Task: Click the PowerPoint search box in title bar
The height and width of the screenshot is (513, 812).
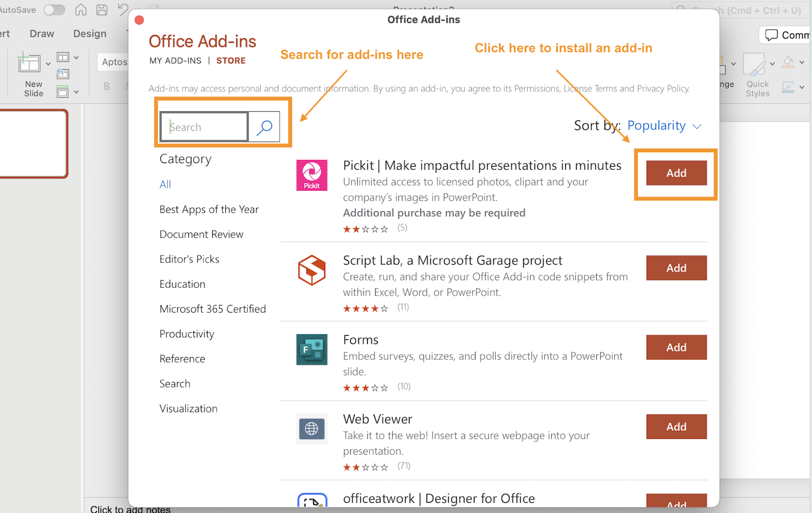Action: (x=741, y=11)
